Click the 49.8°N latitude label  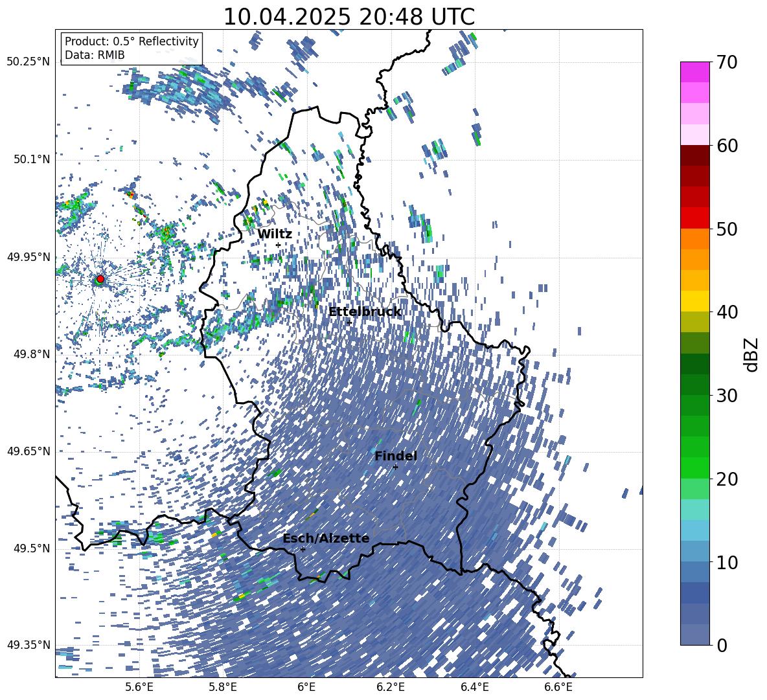(x=31, y=354)
